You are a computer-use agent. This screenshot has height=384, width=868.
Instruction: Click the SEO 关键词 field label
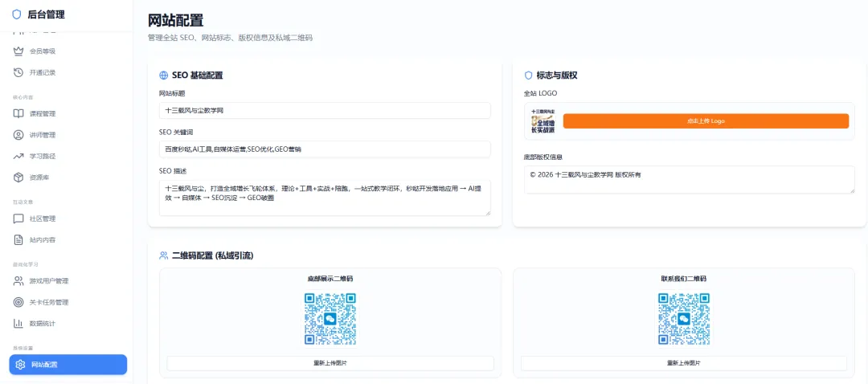click(176, 133)
